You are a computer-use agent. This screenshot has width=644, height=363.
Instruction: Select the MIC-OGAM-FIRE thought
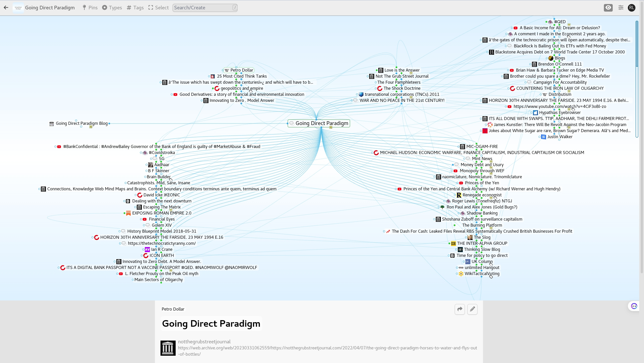click(x=482, y=146)
